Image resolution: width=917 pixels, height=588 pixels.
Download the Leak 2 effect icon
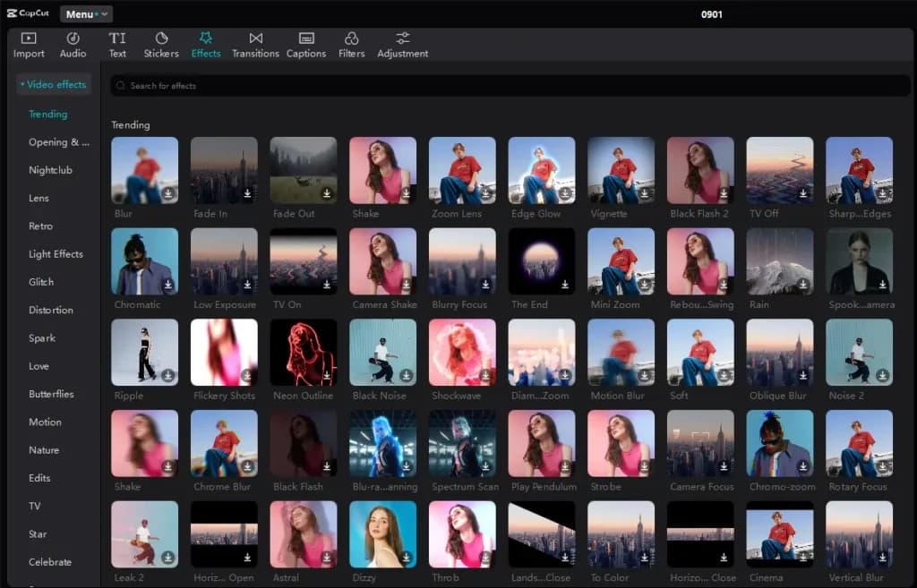click(x=168, y=557)
